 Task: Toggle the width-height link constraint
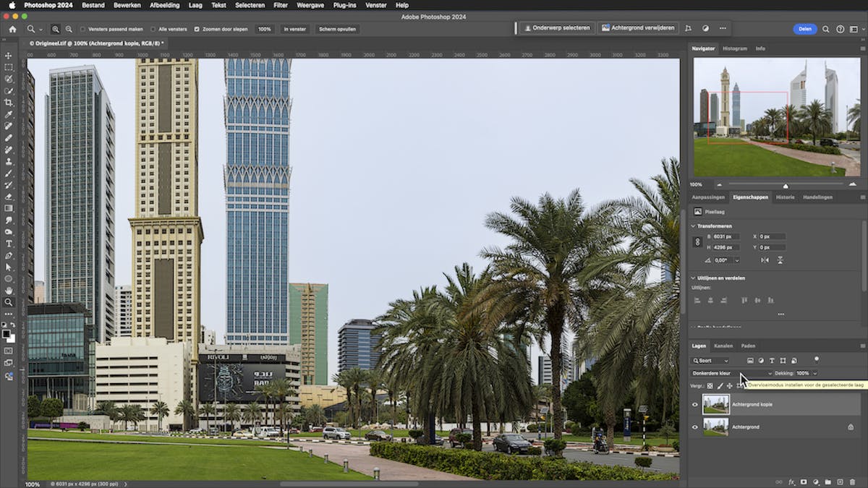coord(698,242)
